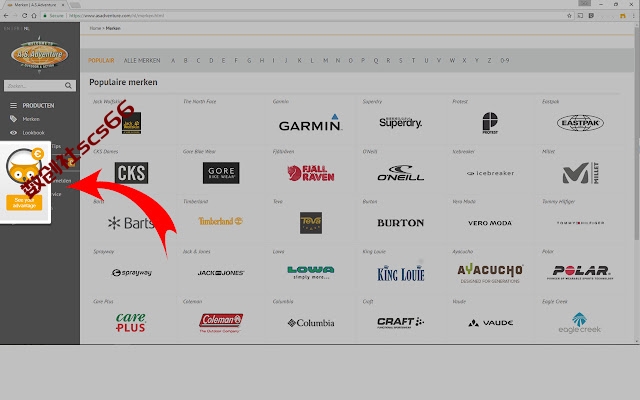Select the Alle Merken tab
Screen dimensions: 640x400
coord(142,60)
